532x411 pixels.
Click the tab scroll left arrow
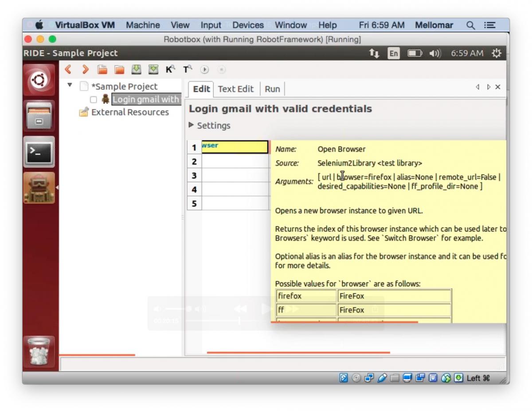(x=477, y=87)
